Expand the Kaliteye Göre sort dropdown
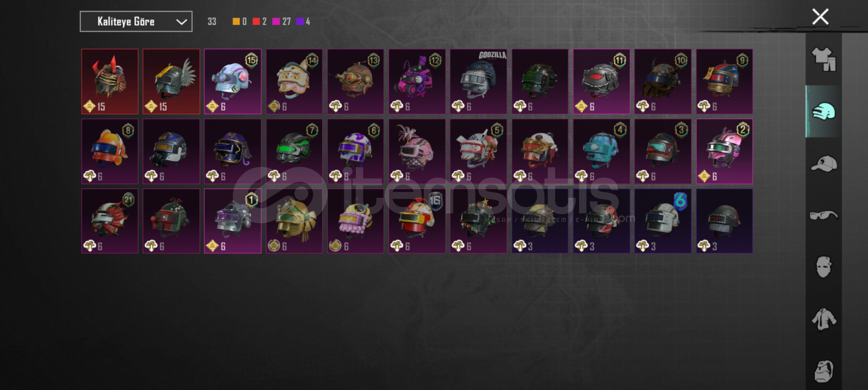868x390 pixels. pos(136,22)
